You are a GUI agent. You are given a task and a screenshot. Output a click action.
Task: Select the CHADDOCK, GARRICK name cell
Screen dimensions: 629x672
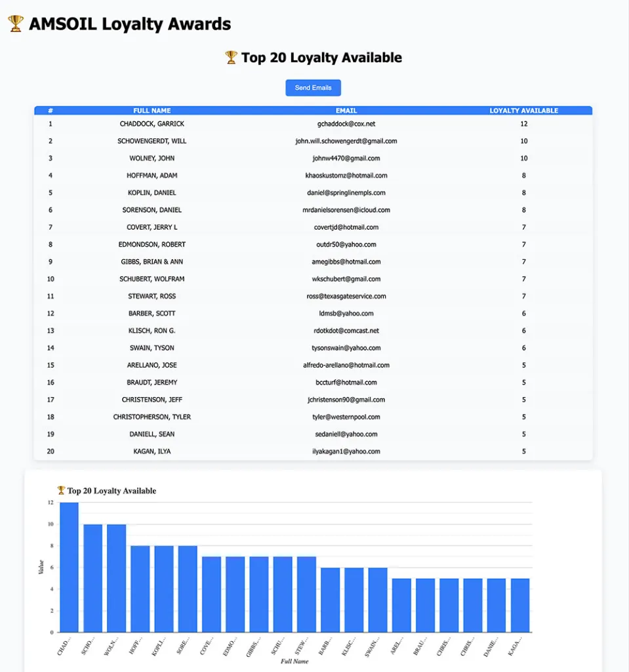coord(152,124)
